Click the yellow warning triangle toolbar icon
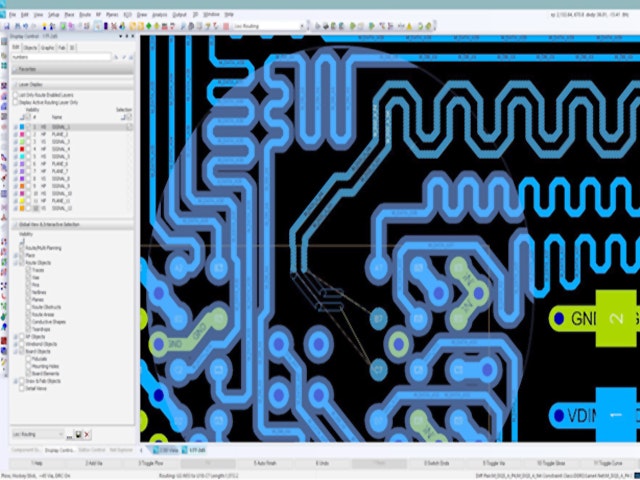This screenshot has width=640, height=480. point(409,26)
